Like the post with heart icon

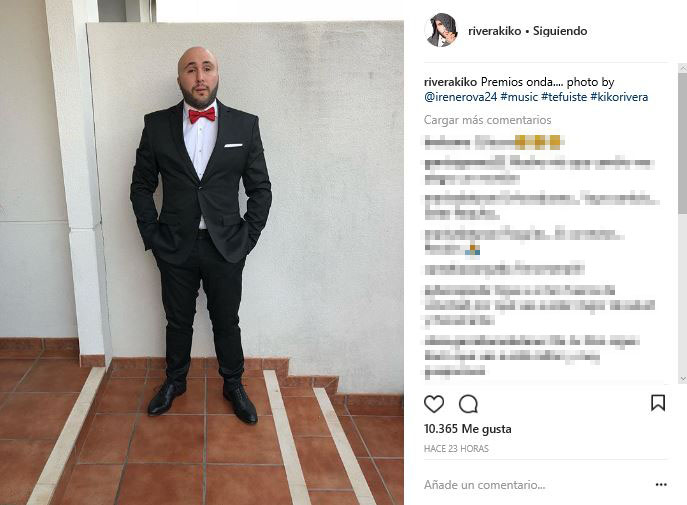(x=434, y=404)
